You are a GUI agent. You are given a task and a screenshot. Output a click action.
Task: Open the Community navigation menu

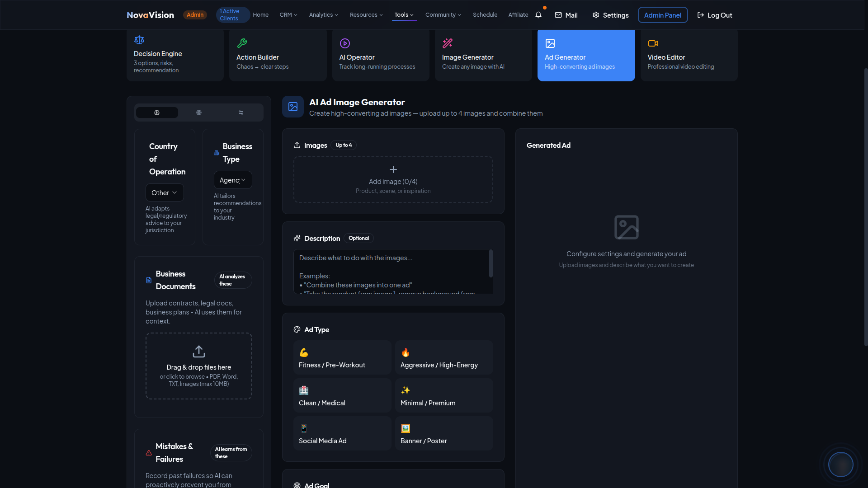click(x=443, y=15)
